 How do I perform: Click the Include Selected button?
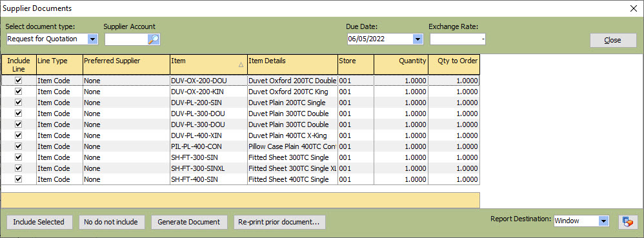[39, 222]
